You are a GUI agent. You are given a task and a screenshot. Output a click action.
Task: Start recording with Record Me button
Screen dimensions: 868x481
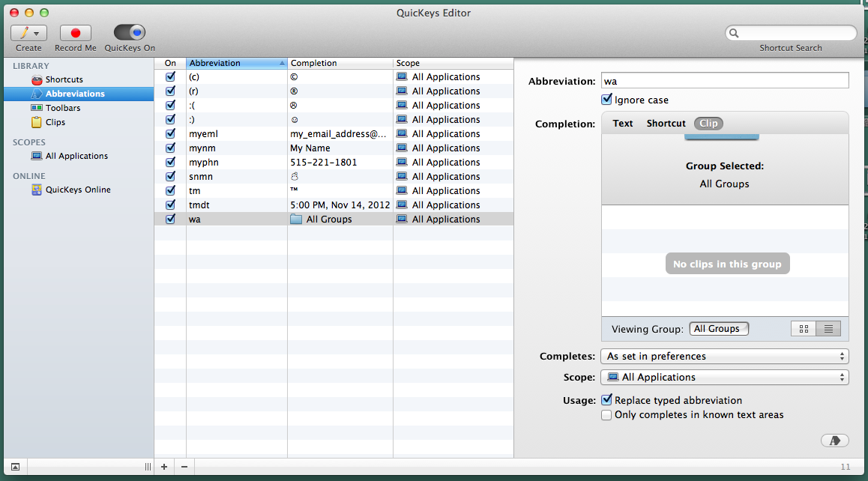pos(75,33)
